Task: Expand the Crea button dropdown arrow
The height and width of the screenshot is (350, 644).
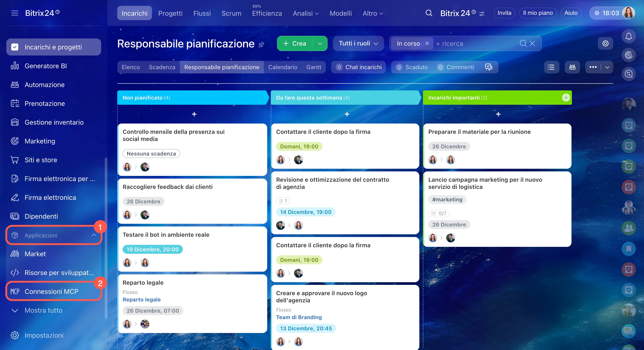Action: (320, 43)
